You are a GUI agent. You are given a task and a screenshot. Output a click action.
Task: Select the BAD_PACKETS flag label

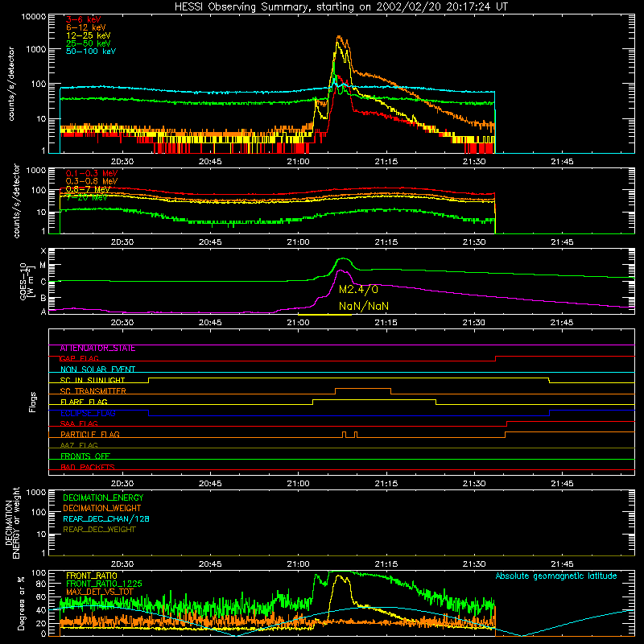pyautogui.click(x=88, y=467)
